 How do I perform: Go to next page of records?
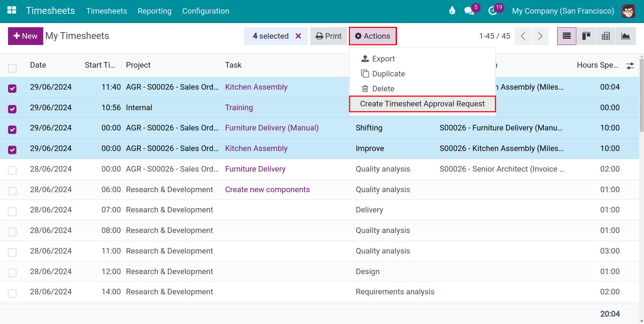[540, 36]
